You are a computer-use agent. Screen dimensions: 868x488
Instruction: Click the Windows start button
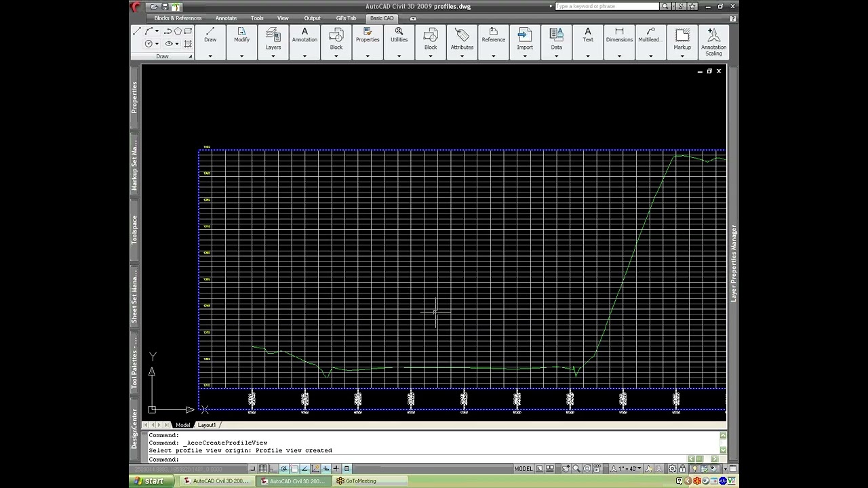150,481
